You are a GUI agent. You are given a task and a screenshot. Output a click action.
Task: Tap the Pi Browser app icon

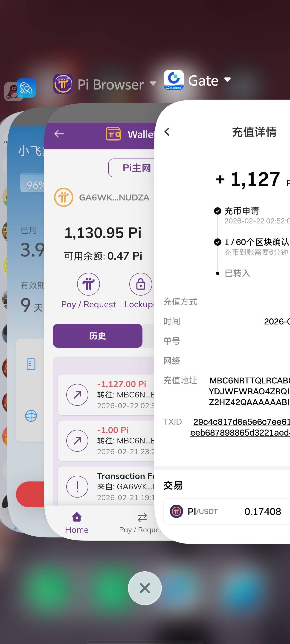coord(63,84)
